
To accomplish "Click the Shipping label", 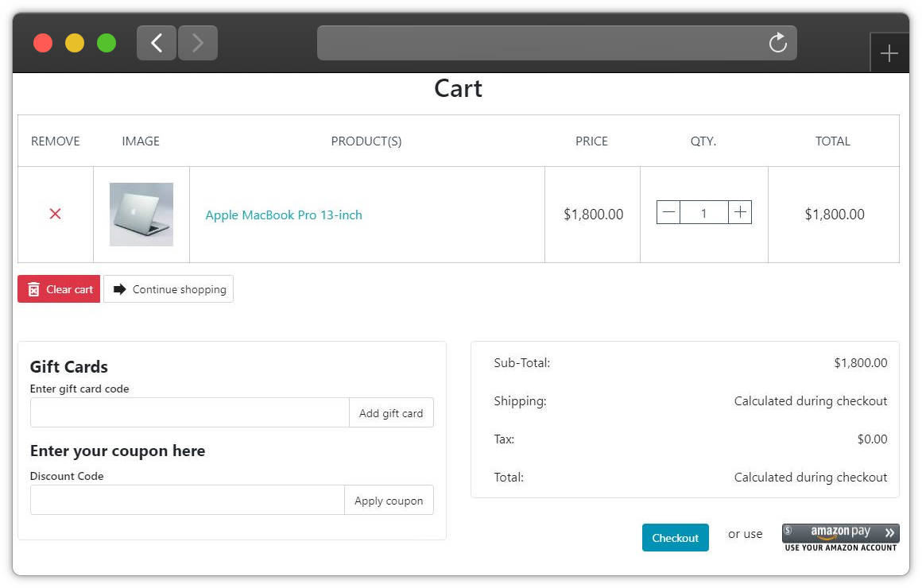I will (x=521, y=401).
